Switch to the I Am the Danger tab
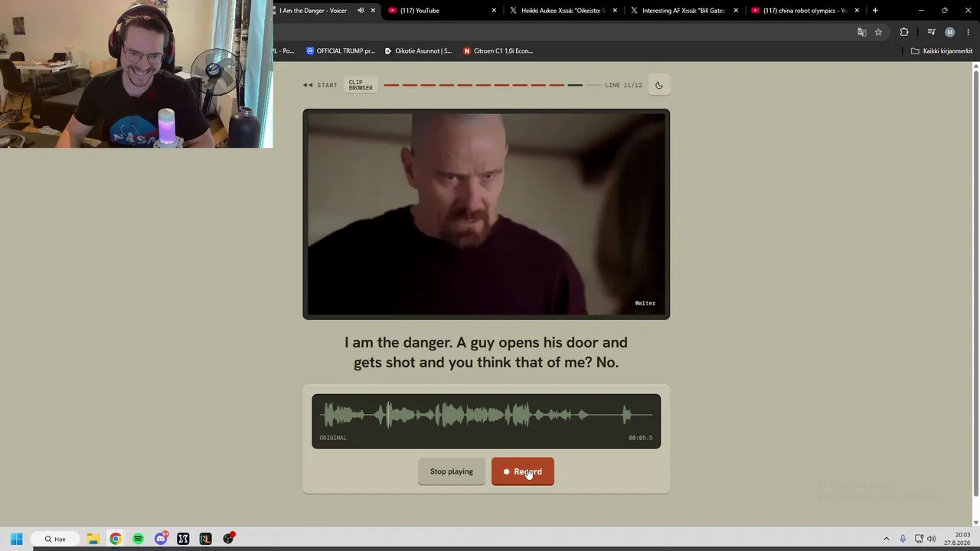This screenshot has height=551, width=980. click(314, 11)
